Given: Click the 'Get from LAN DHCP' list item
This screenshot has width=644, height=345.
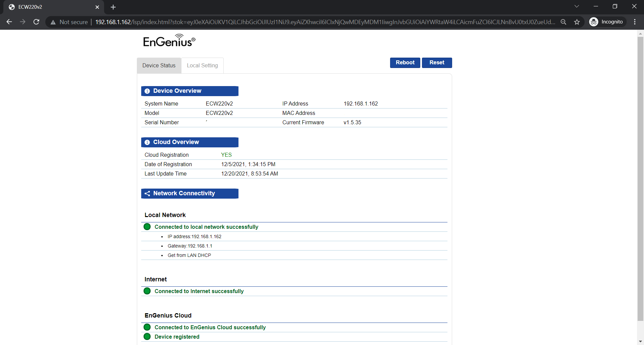Looking at the screenshot, I should [x=189, y=255].
